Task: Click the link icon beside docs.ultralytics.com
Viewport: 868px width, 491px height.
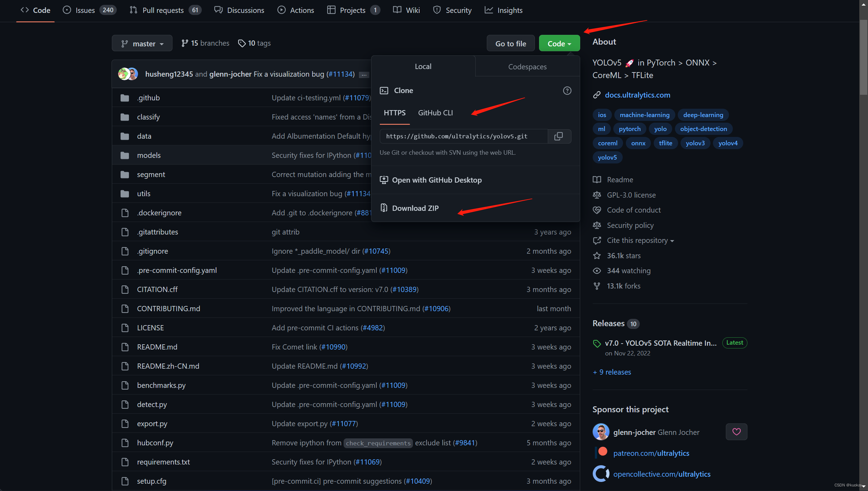Action: [597, 95]
